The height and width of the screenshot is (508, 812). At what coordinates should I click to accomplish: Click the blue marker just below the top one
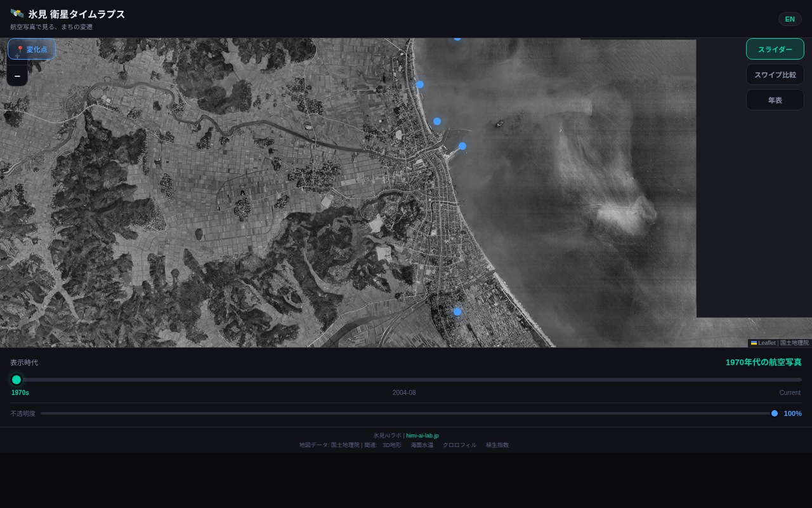[420, 84]
